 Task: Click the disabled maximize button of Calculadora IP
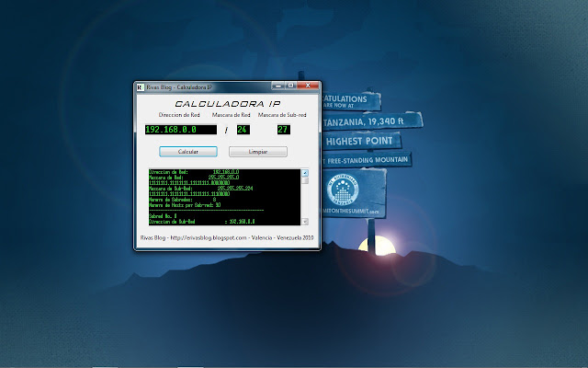coord(290,86)
